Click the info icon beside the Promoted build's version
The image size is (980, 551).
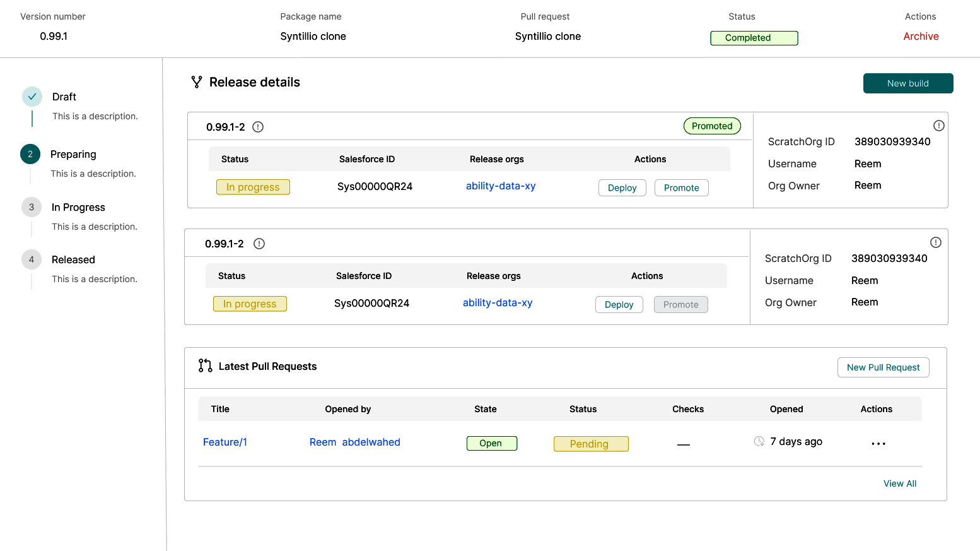258,127
